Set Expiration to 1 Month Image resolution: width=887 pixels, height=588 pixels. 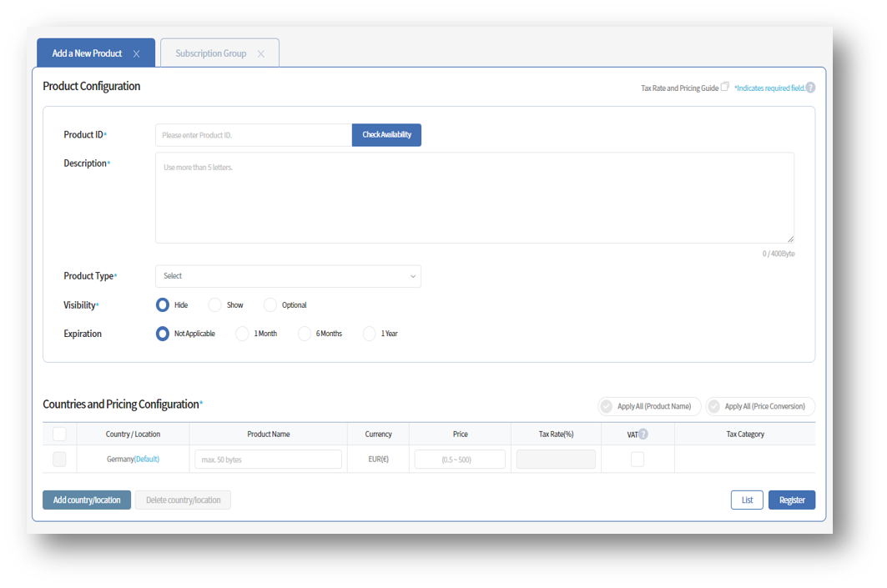click(x=240, y=334)
